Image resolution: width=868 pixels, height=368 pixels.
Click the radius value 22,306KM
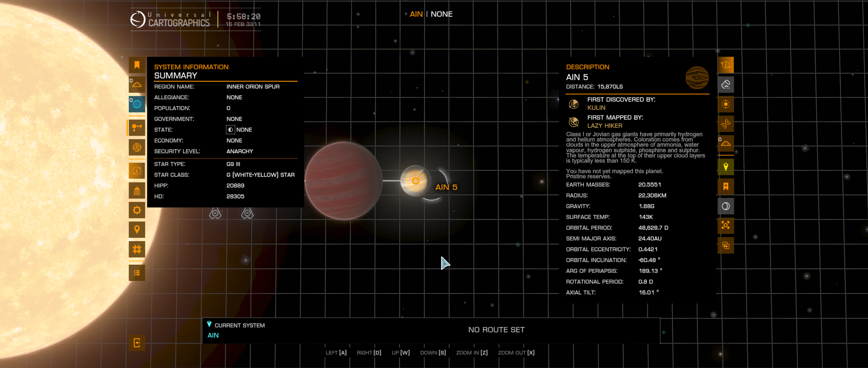coord(652,195)
